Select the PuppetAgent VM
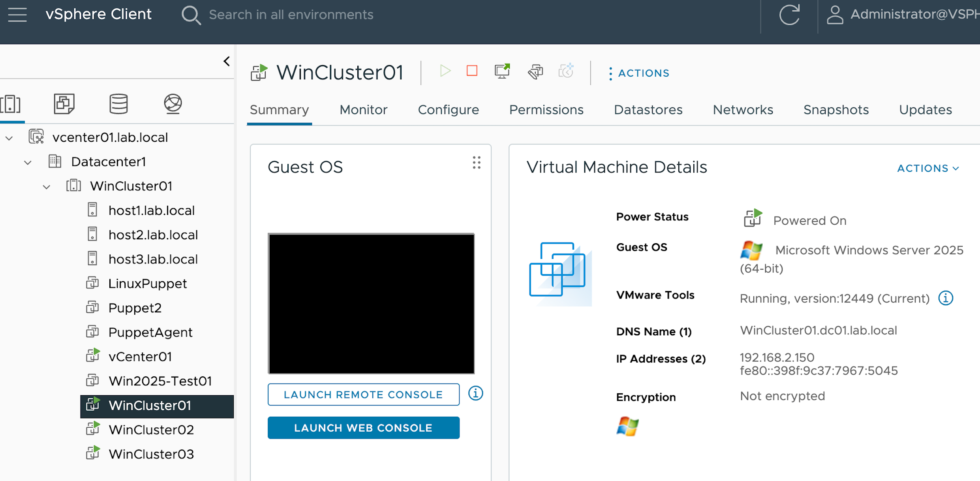This screenshot has width=980, height=481. pos(150,333)
